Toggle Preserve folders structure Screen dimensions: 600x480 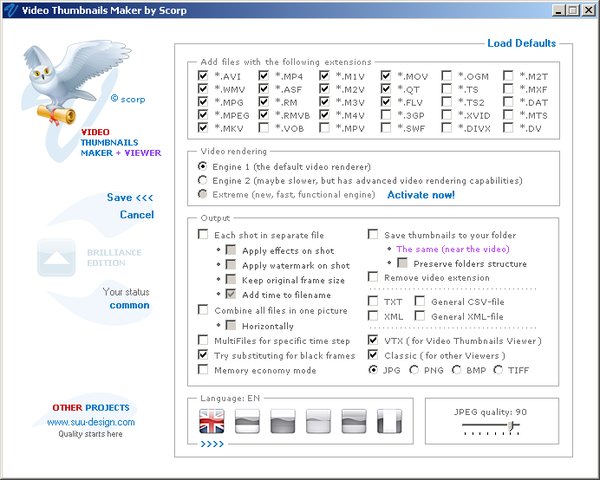[402, 263]
